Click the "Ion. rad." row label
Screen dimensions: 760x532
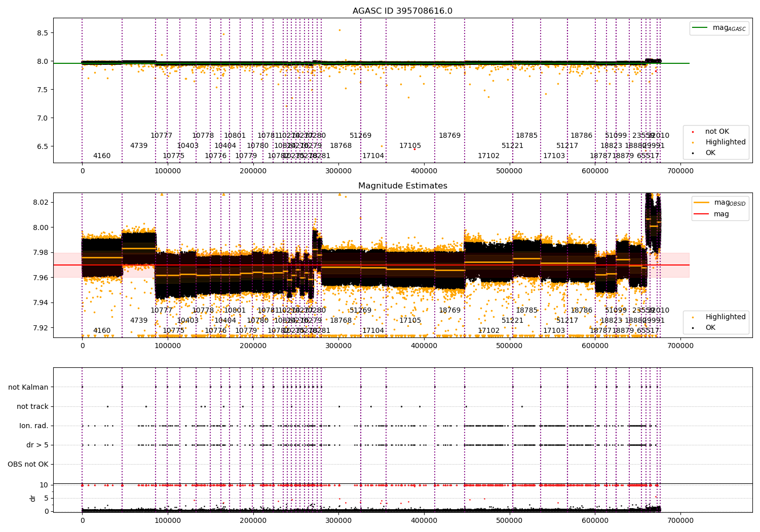[34, 426]
